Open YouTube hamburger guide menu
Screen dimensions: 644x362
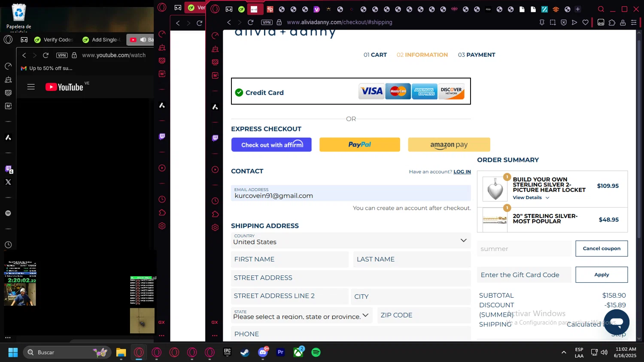pos(31,87)
